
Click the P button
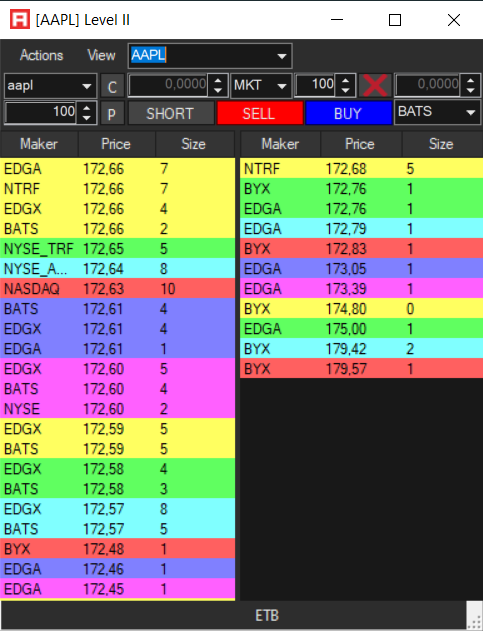coord(112,113)
